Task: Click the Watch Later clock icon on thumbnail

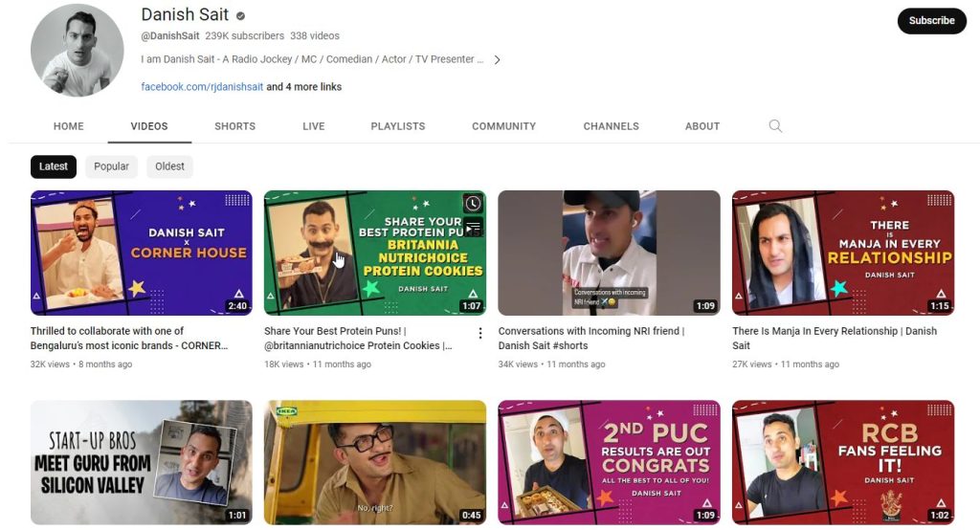Action: click(x=473, y=204)
